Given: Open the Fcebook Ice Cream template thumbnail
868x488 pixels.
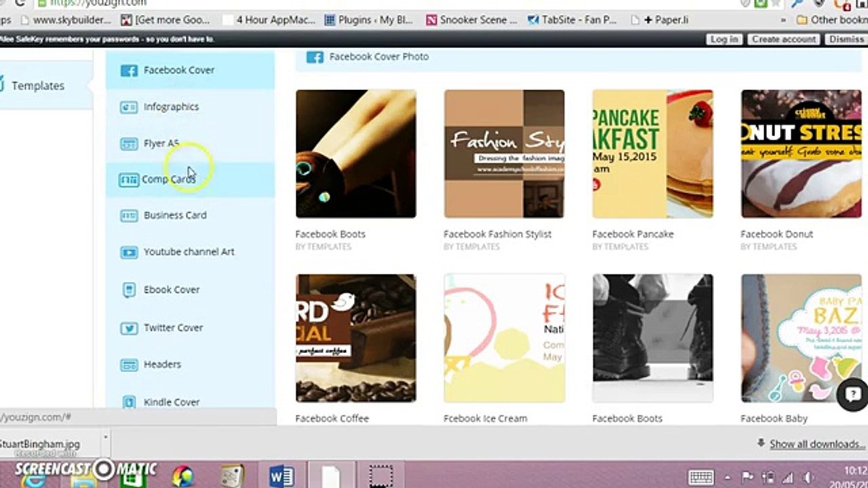Looking at the screenshot, I should 505,338.
